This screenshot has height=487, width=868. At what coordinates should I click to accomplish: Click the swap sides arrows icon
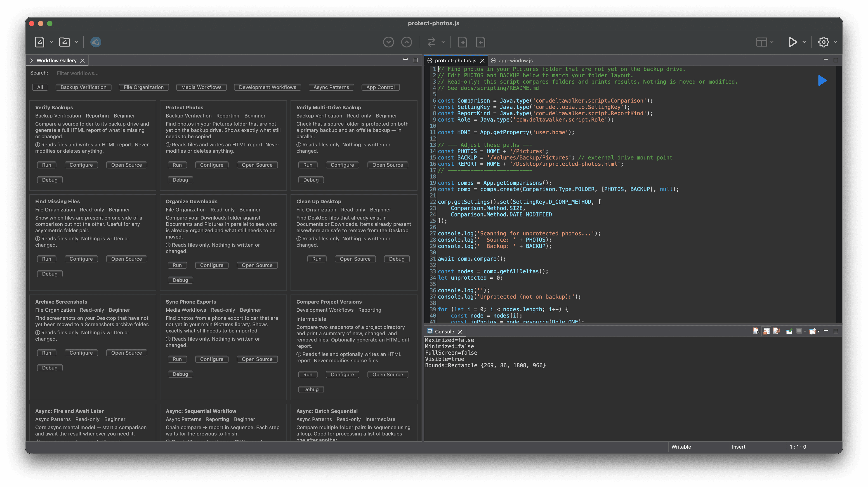[x=431, y=42]
